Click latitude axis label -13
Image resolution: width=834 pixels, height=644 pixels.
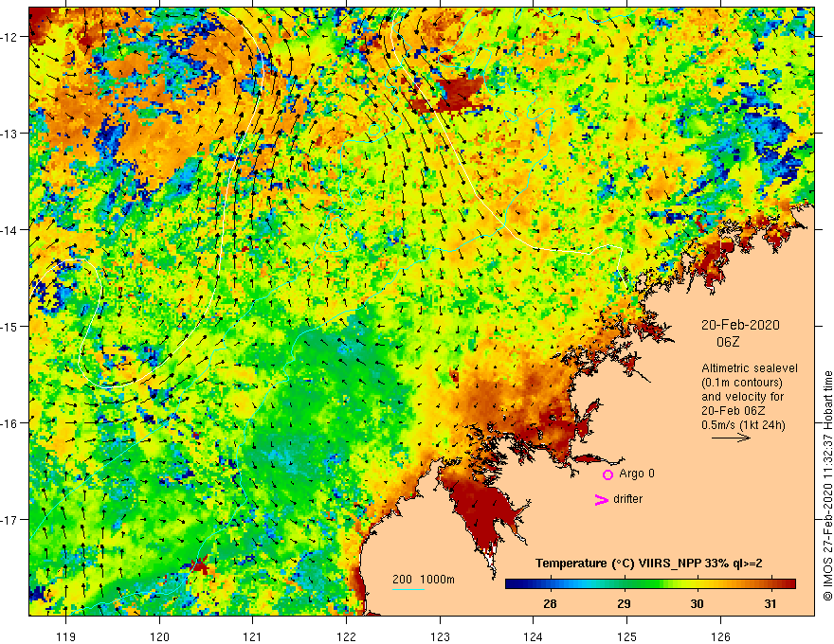9,134
